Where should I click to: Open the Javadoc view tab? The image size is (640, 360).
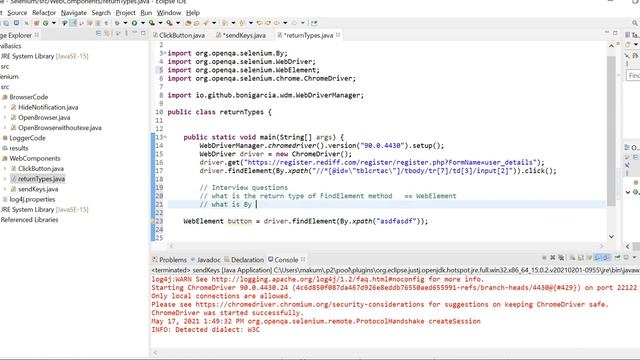pos(206,260)
